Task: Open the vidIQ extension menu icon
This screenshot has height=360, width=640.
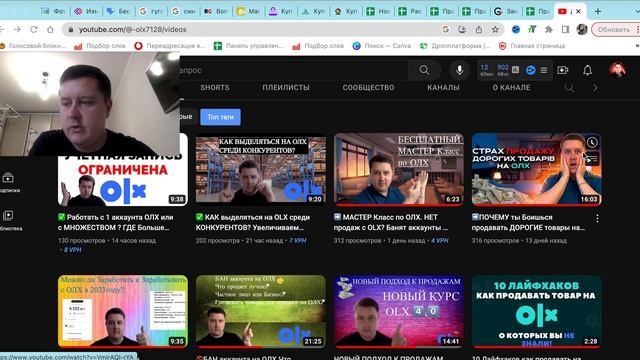Action: click(544, 70)
